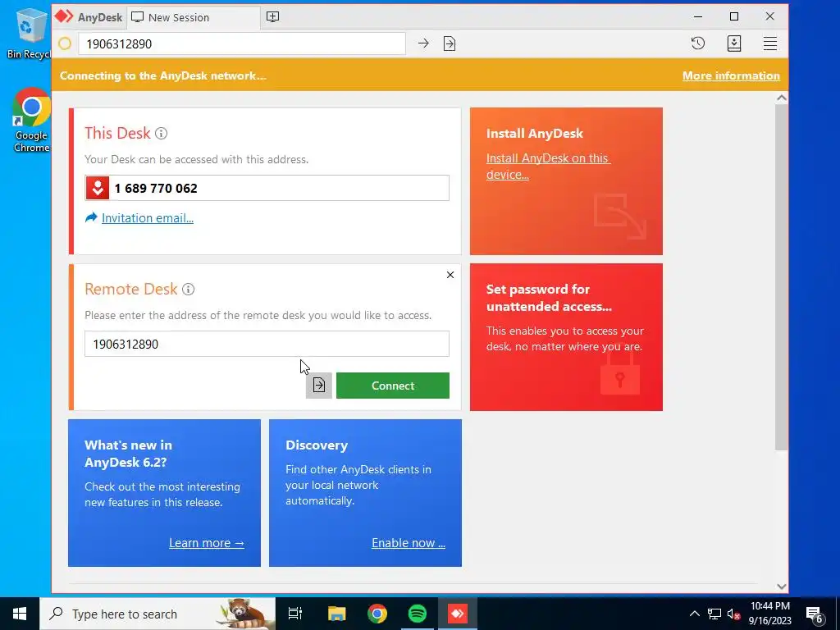Viewport: 840px width, 630px height.
Task: Click the connection status circle icon
Action: [x=65, y=43]
